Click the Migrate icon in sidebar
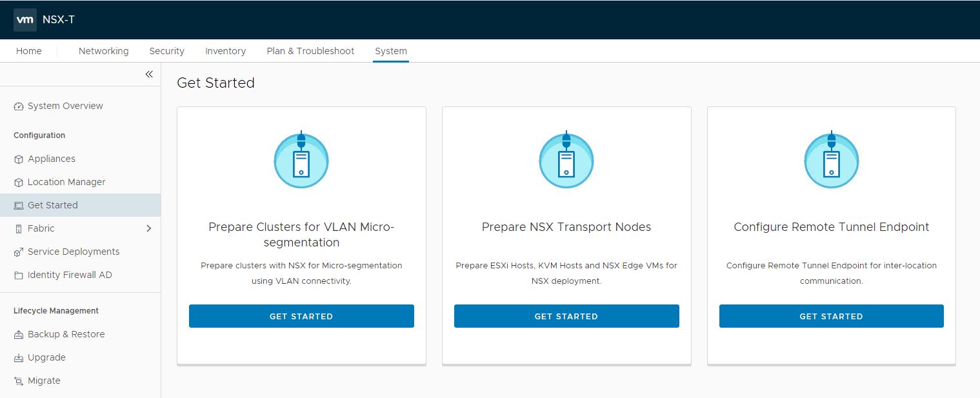 click(19, 381)
